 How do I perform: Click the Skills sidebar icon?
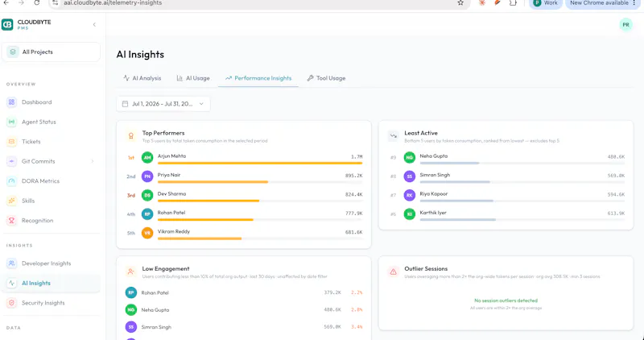pyautogui.click(x=11, y=201)
